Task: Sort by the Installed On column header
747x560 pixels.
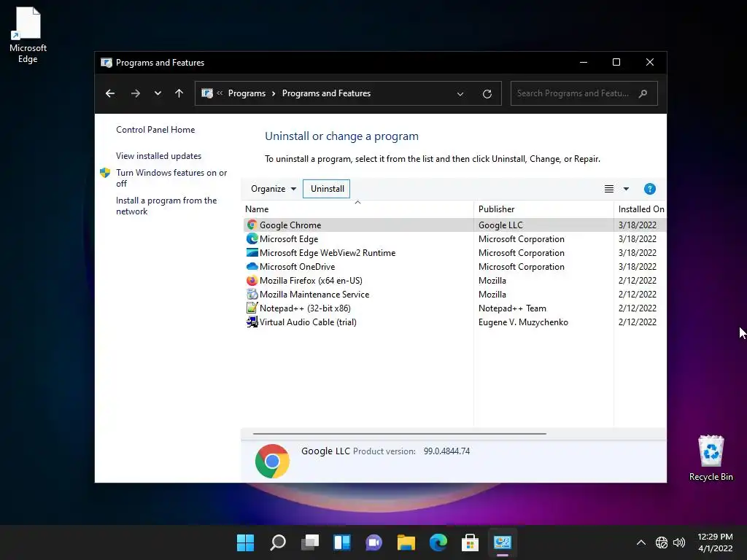Action: point(640,209)
